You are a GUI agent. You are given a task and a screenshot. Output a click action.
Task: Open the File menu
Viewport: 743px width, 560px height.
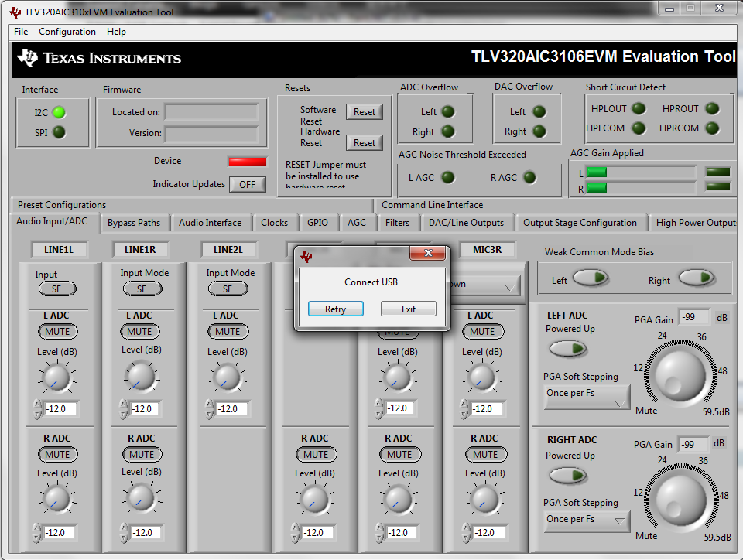click(x=21, y=32)
